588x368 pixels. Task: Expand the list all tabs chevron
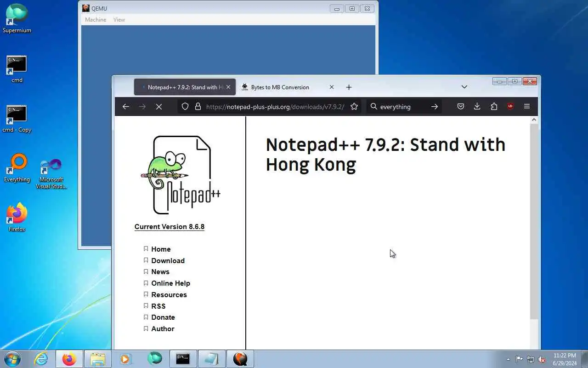464,87
